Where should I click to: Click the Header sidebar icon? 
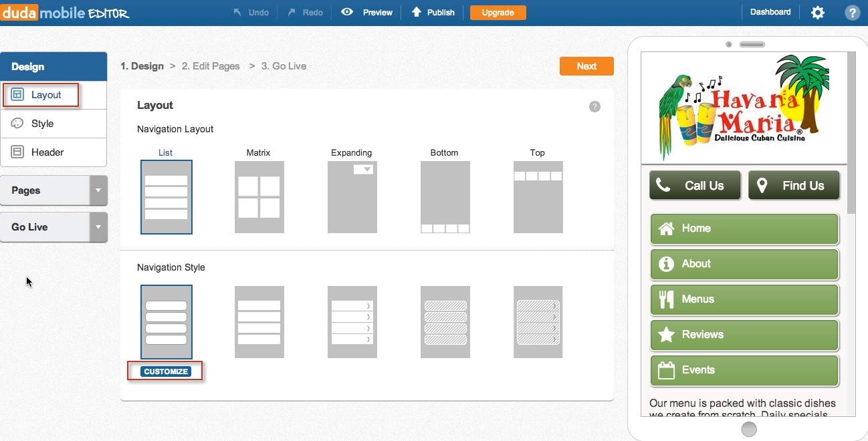17,152
